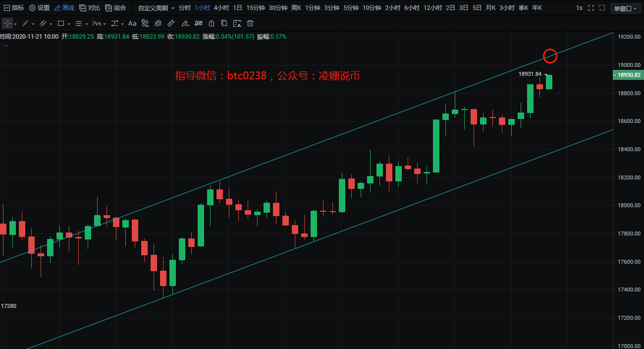644x349 pixels.
Task: Open the 自定义周期 custom period dropdown
Action: pyautogui.click(x=156, y=8)
